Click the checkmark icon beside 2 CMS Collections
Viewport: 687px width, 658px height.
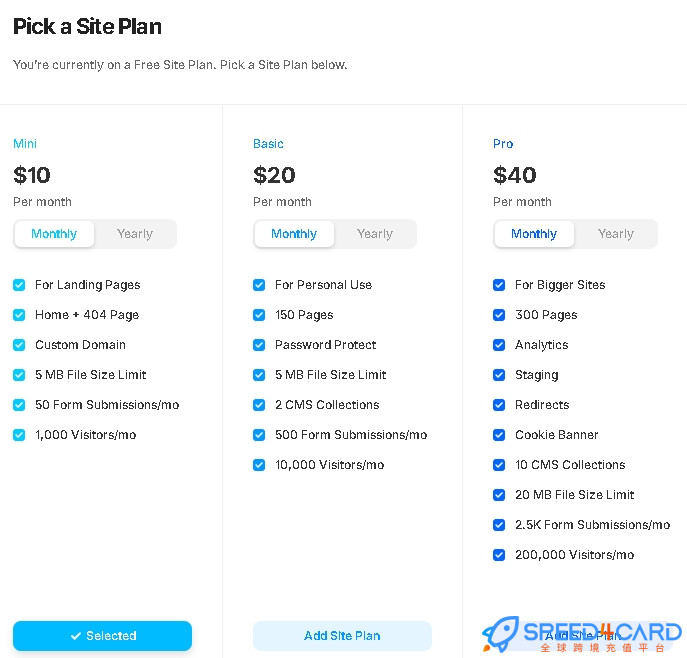coord(259,405)
